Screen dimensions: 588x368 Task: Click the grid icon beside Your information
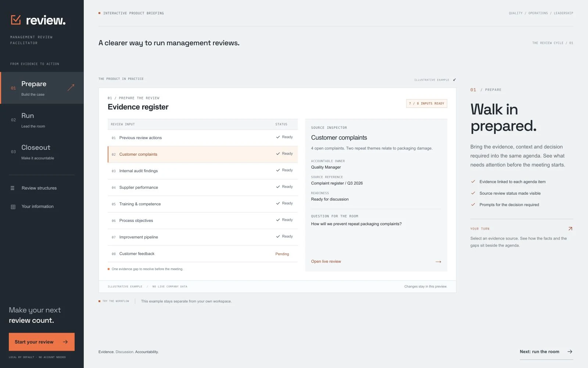[13, 207]
